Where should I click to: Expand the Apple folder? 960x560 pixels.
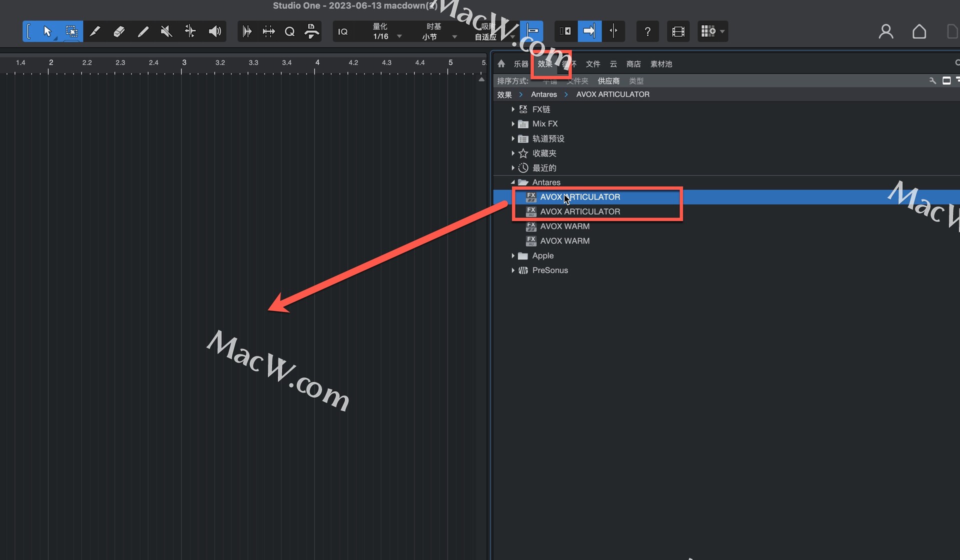click(513, 255)
